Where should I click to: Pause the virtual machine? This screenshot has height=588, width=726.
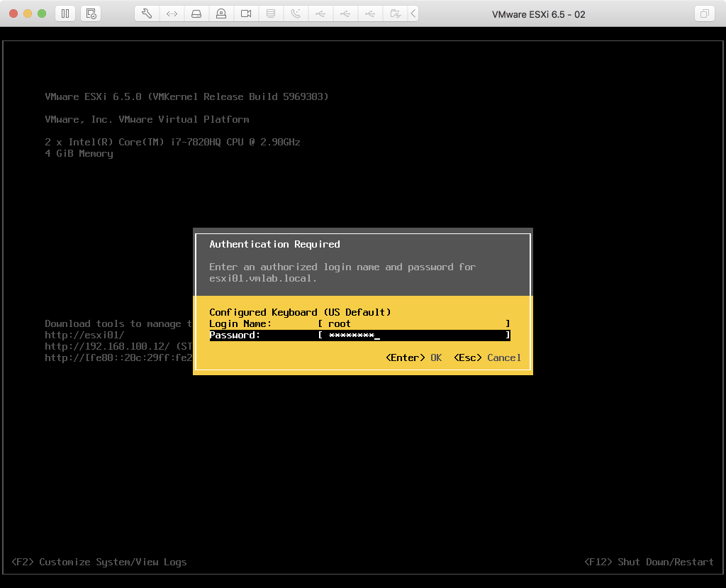65,13
